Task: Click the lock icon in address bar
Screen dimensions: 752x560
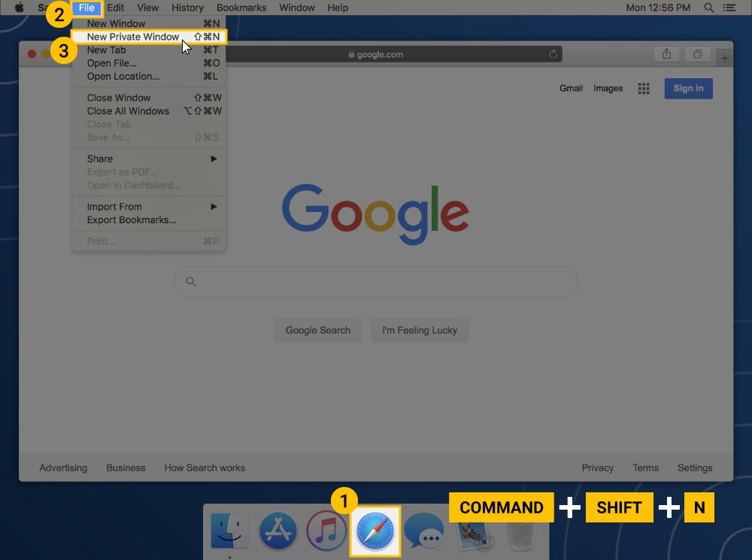Action: coord(351,54)
